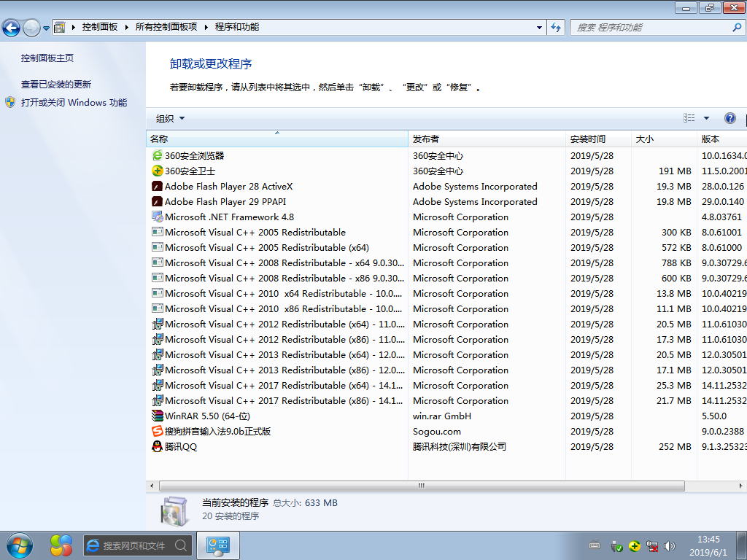Click publisher cell Sogou.com
The height and width of the screenshot is (560, 747).
pos(436,432)
